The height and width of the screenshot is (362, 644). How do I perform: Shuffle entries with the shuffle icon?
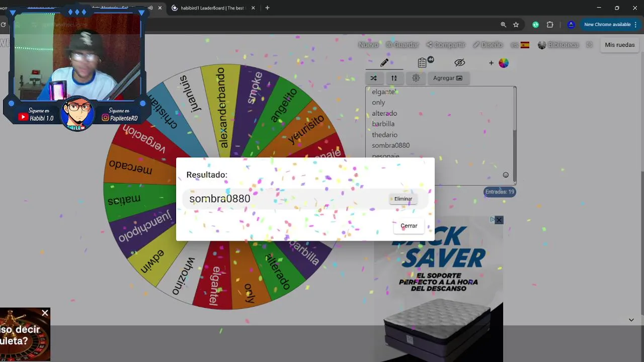[x=373, y=78]
